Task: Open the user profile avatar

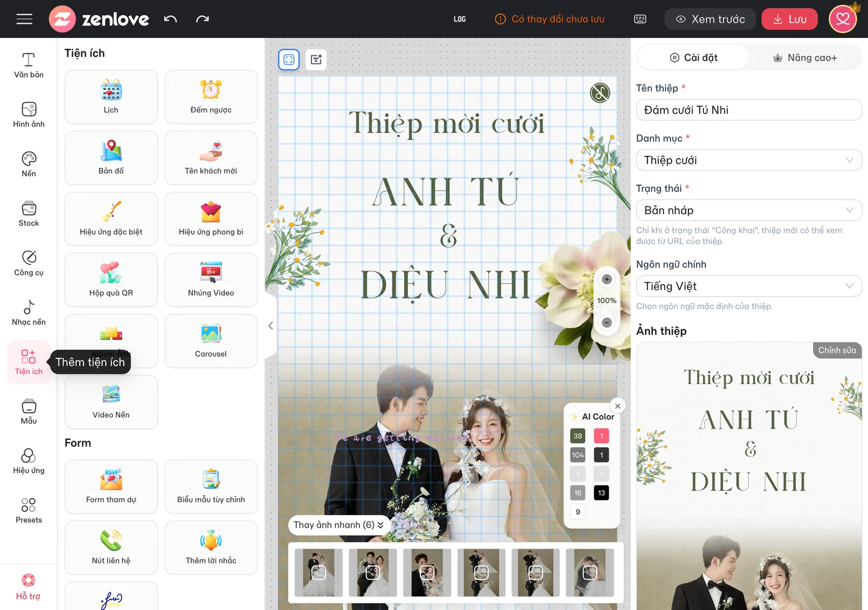Action: (x=843, y=19)
